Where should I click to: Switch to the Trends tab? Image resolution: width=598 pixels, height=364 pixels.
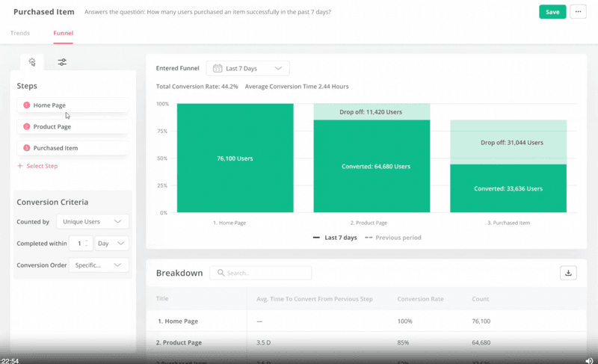[20, 34]
